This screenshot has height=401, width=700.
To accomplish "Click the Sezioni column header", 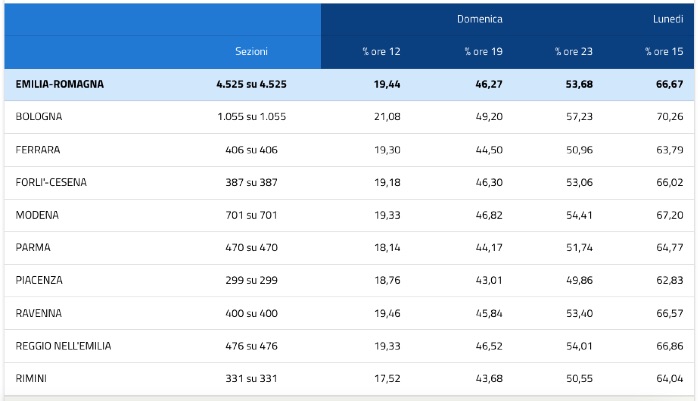I will coord(251,51).
